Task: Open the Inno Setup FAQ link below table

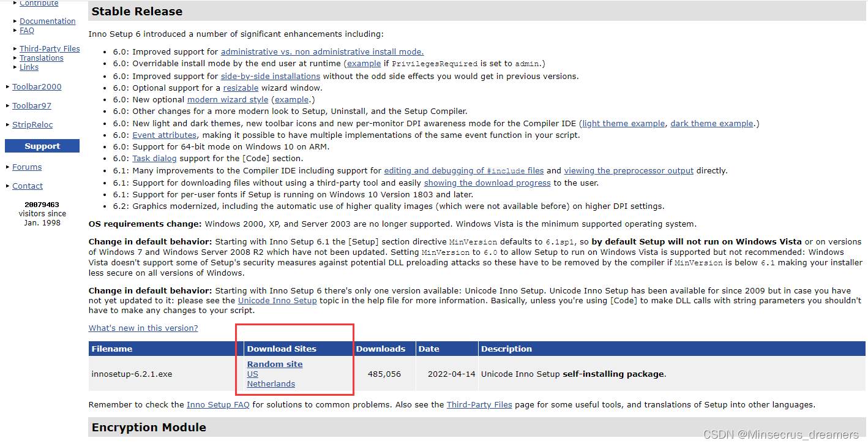Action: pos(218,404)
